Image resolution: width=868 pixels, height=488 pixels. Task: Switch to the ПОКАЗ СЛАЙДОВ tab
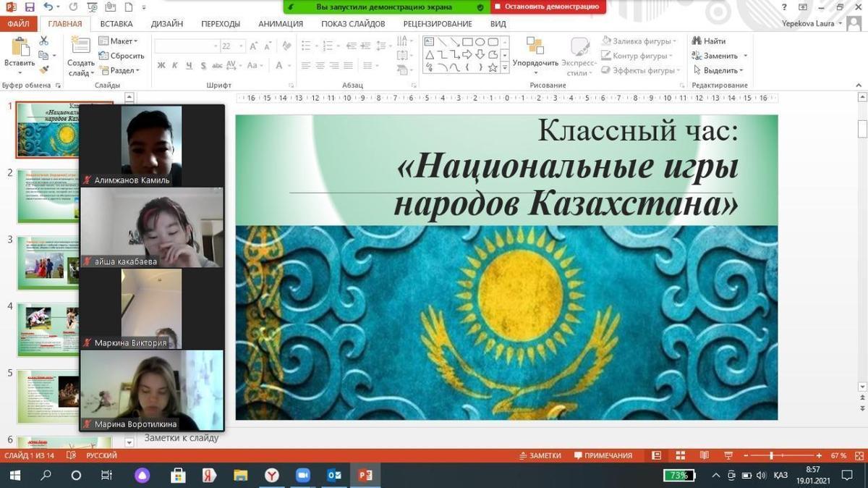(353, 24)
